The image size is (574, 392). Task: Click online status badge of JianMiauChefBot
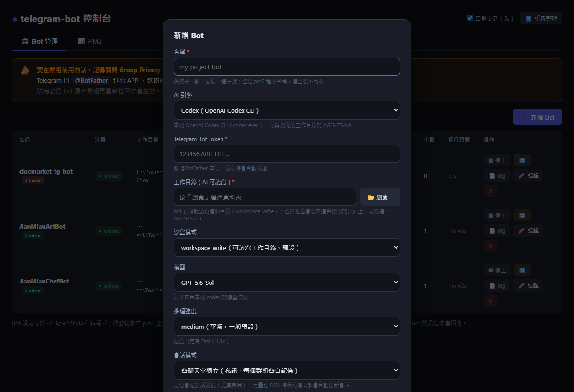click(x=109, y=286)
